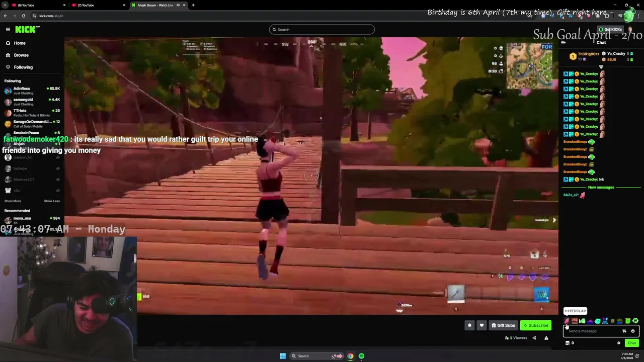
Task: Click the heart follow button
Action: pos(481,325)
